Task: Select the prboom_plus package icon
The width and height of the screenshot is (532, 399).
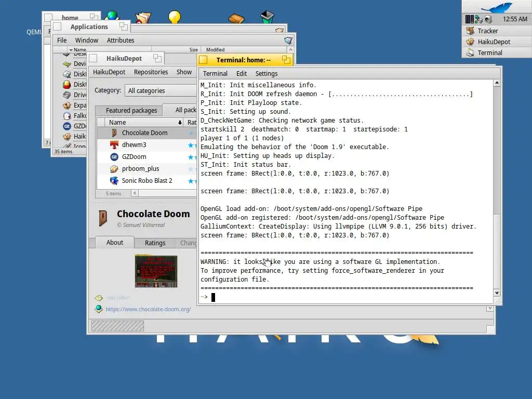Action: point(114,169)
